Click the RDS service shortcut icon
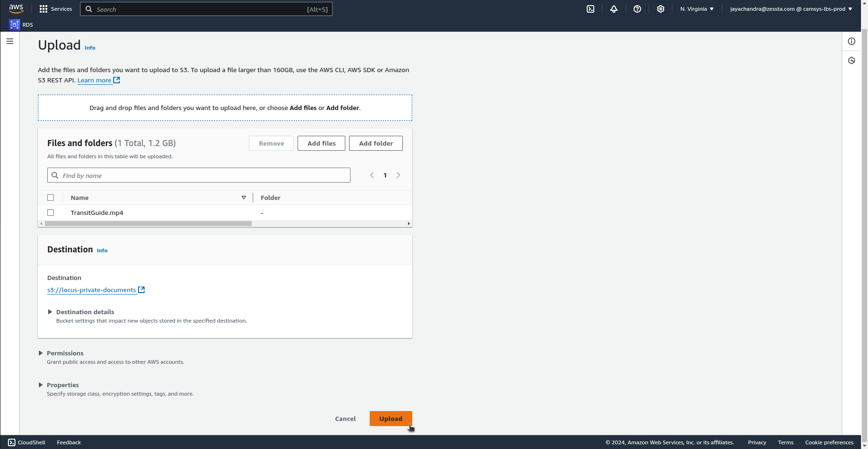The image size is (868, 449). 15,25
